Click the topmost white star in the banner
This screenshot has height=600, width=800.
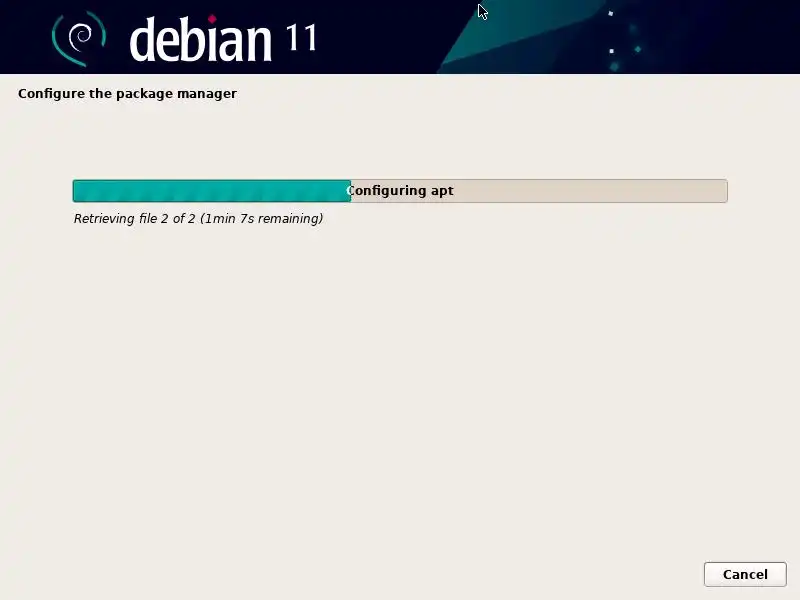pyautogui.click(x=610, y=14)
